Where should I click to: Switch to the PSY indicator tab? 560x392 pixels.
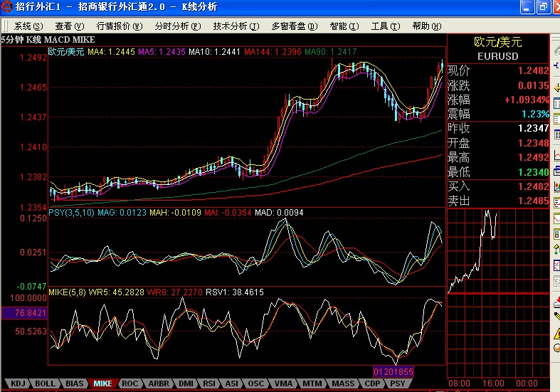(397, 383)
